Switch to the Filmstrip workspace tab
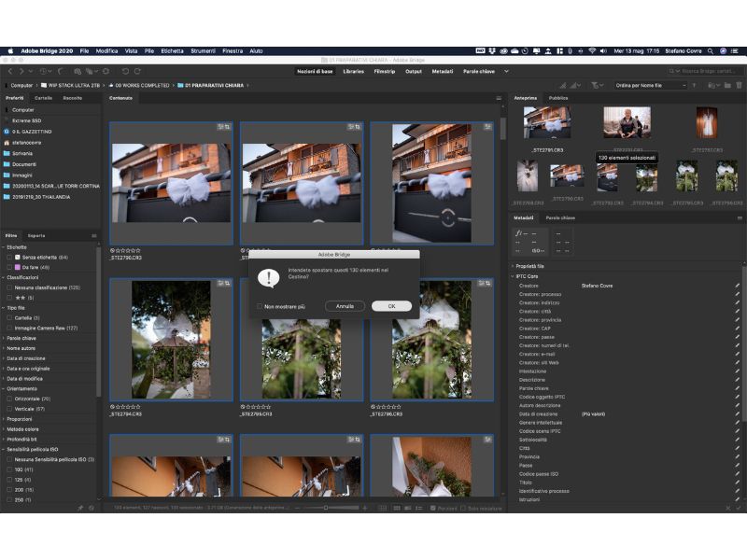Screen dimensions: 747x560 [x=384, y=71]
